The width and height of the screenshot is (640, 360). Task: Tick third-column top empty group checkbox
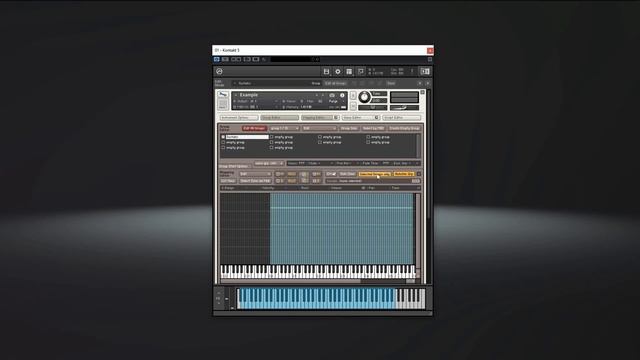(320, 137)
